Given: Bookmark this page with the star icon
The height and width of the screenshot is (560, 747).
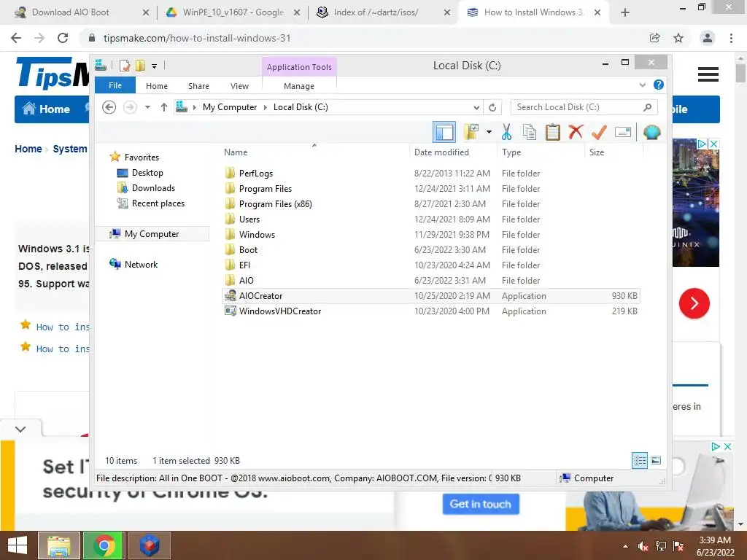Looking at the screenshot, I should coord(678,38).
